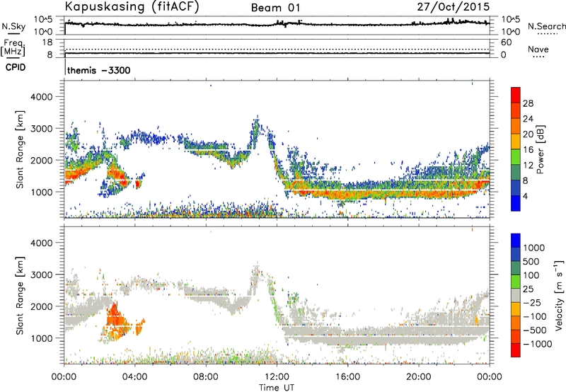The height and width of the screenshot is (392, 566).
Task: Click the '28' power colorbar tick
Action: click(528, 103)
